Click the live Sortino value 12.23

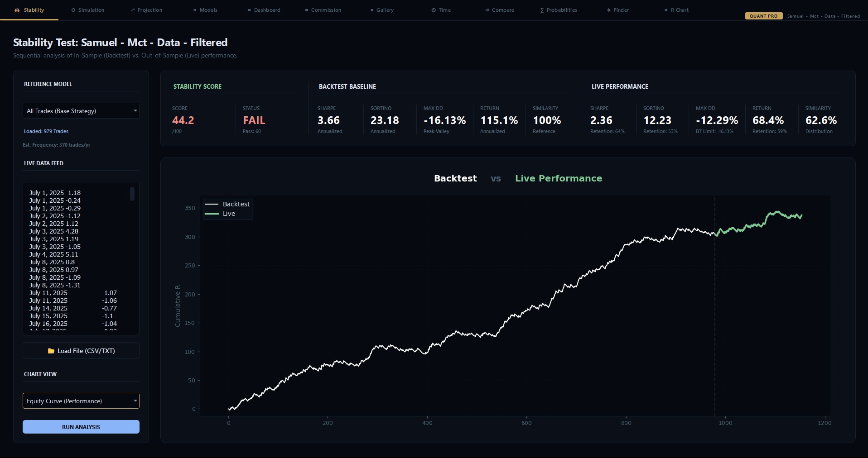click(657, 120)
